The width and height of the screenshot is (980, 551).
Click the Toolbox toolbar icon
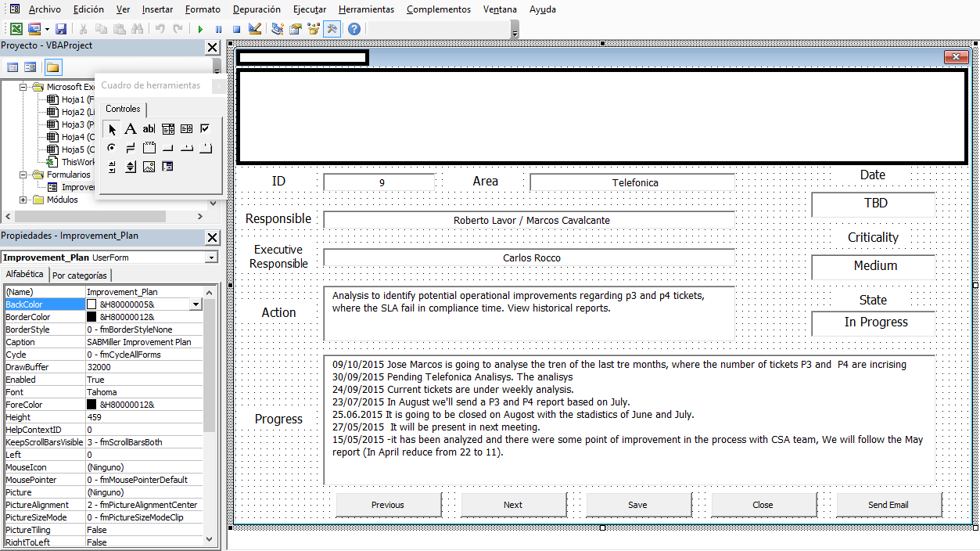pos(332,29)
